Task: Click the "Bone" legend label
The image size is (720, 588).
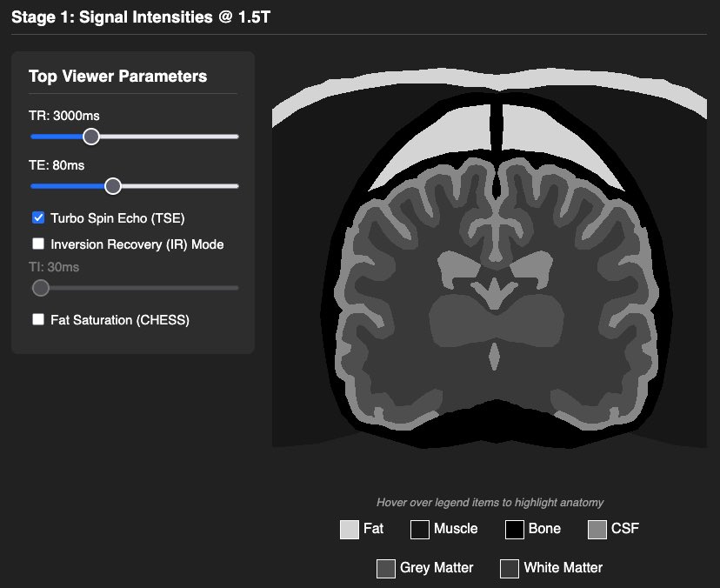Action: [x=544, y=529]
